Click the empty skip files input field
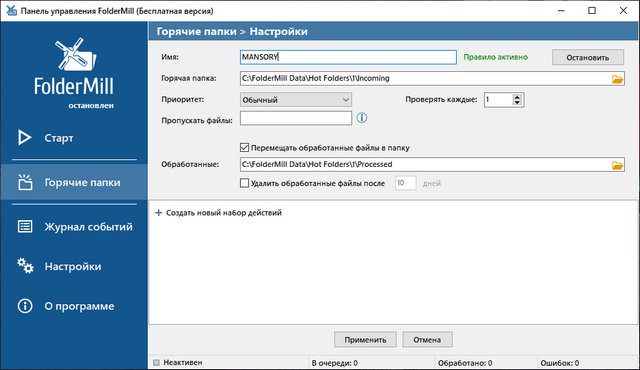The image size is (640, 370). (296, 118)
